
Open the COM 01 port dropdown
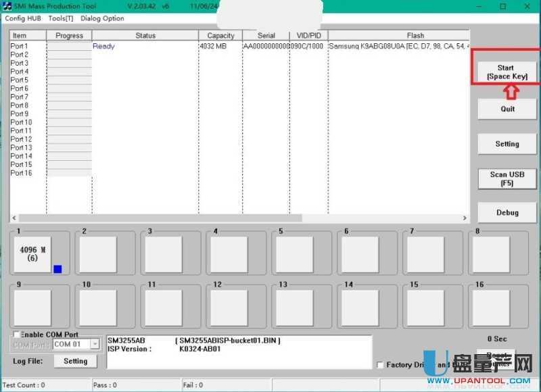(x=95, y=344)
